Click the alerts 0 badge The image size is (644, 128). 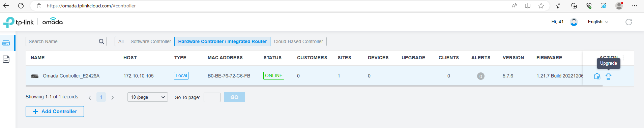point(481,76)
